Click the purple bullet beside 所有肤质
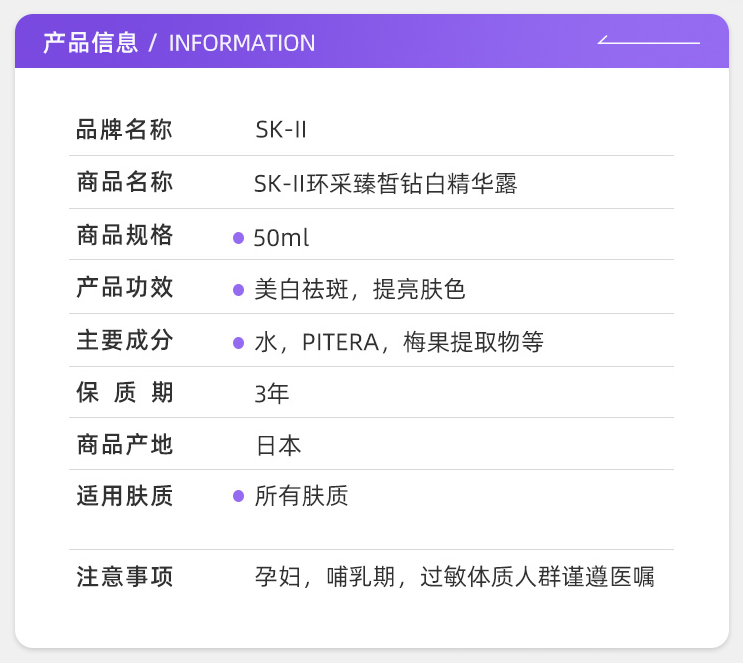Screen dimensions: 743x663 pyautogui.click(x=238, y=496)
